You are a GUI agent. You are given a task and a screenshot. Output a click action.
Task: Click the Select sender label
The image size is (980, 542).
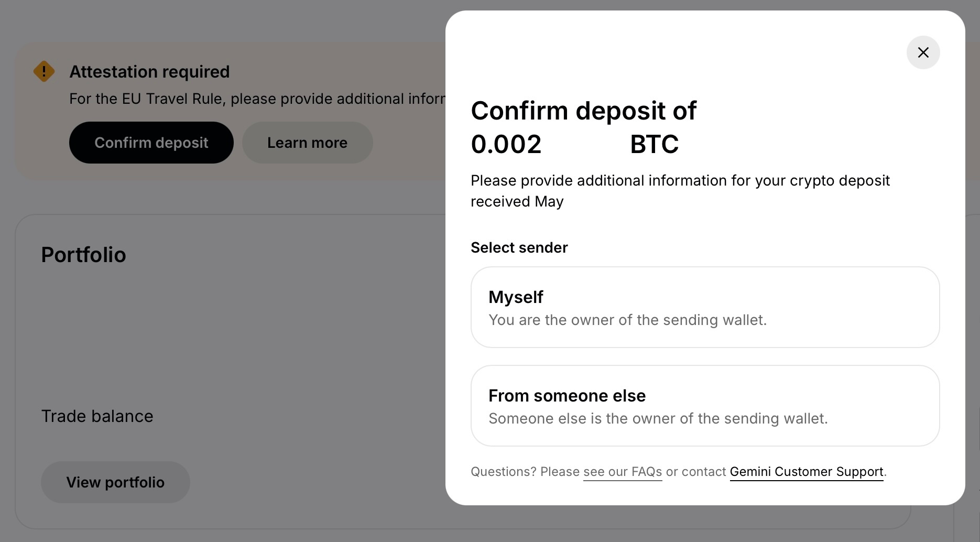(x=519, y=247)
